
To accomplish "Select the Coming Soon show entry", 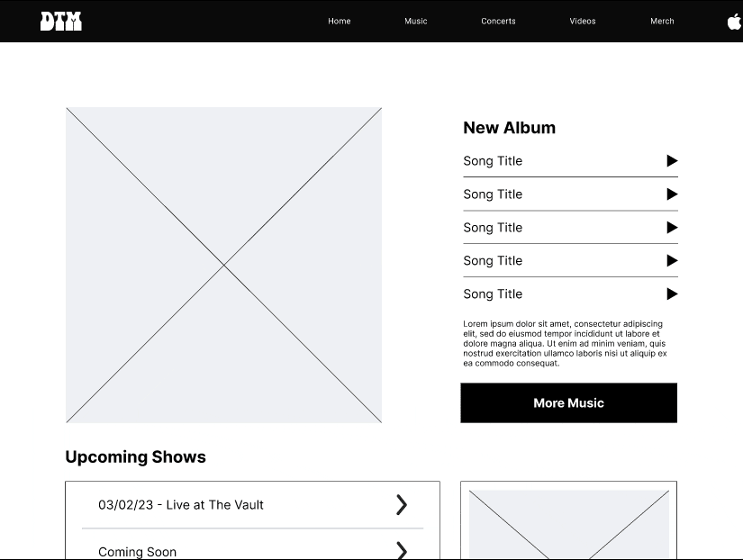I will pyautogui.click(x=138, y=552).
